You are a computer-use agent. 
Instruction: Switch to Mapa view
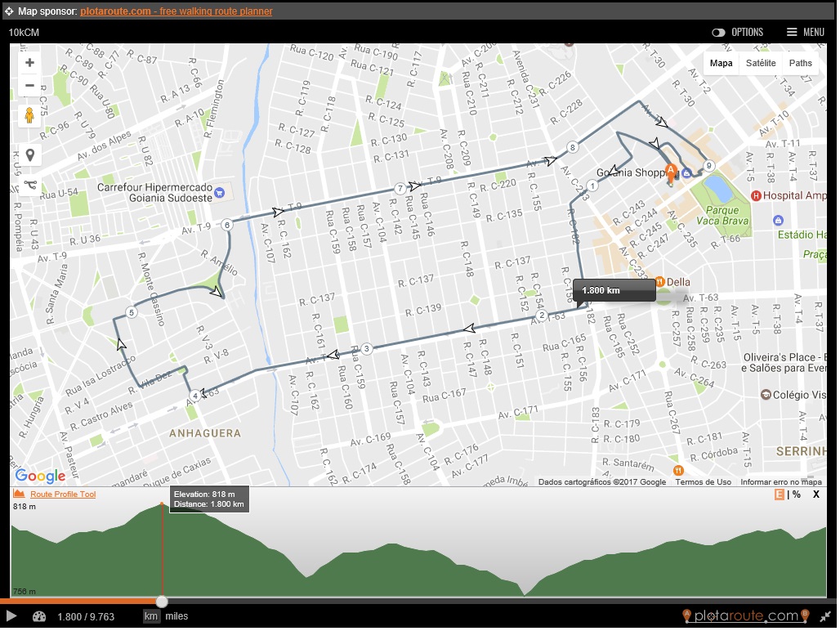tap(721, 63)
